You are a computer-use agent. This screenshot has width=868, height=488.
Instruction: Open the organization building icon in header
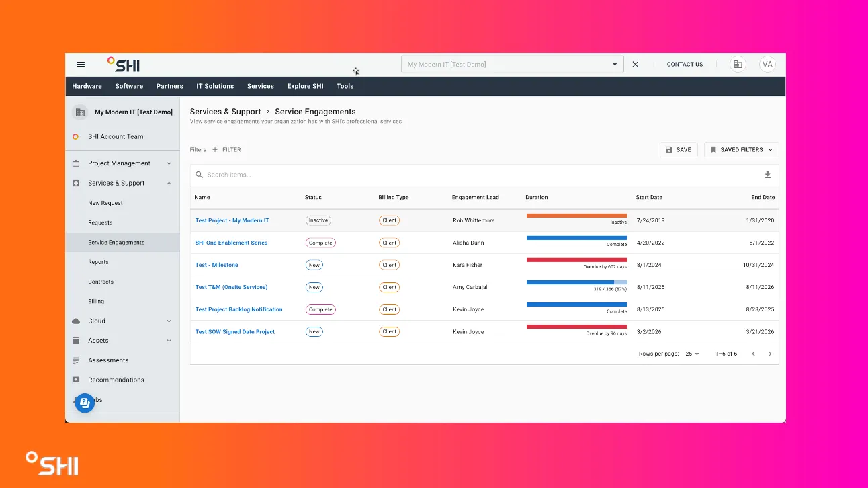pyautogui.click(x=738, y=65)
